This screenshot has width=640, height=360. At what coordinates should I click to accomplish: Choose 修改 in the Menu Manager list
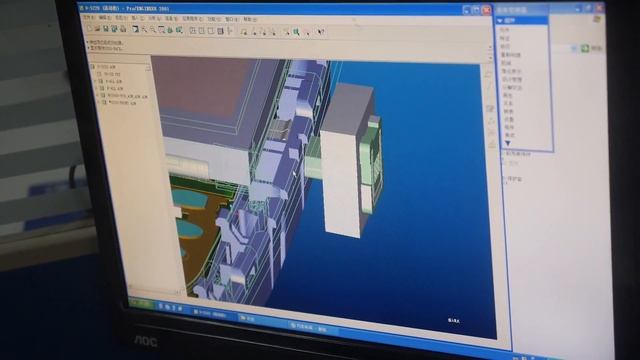(505, 46)
